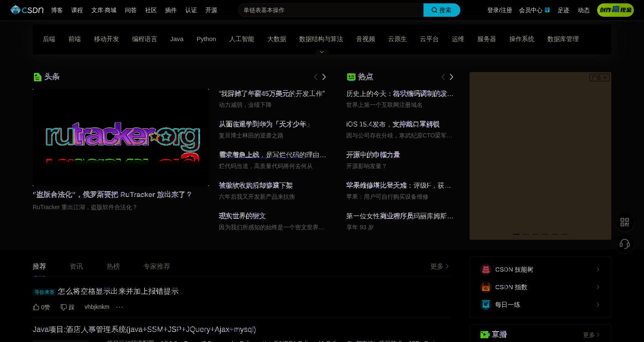Select the 移动开发 category
Screen dimensions: 644x342
click(x=106, y=39)
